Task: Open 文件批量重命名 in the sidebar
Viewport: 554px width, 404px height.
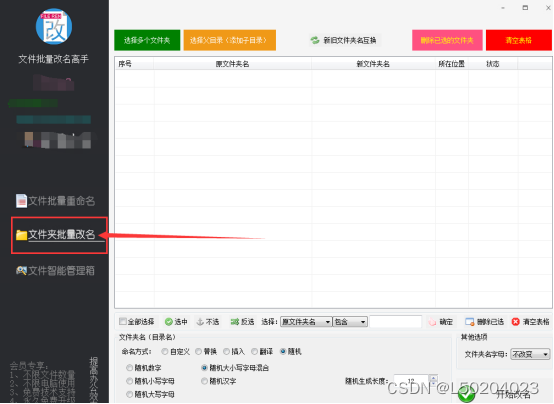Action: (x=55, y=201)
